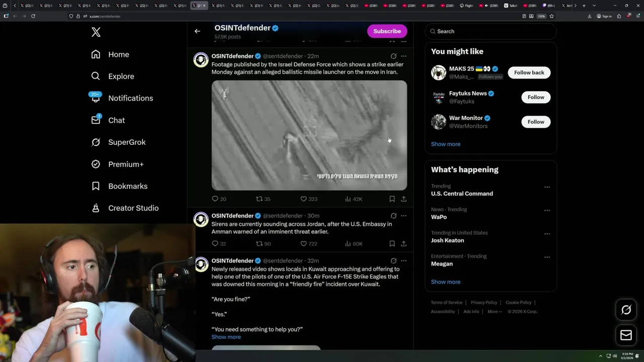Image resolution: width=644 pixels, height=362 pixels.
Task: Open options for U.S. Central Command trend
Action: (547, 187)
